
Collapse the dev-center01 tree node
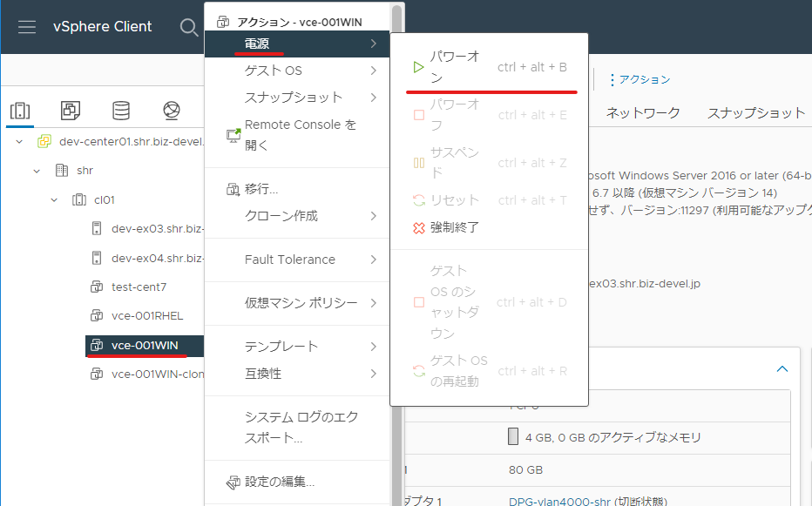(x=19, y=141)
